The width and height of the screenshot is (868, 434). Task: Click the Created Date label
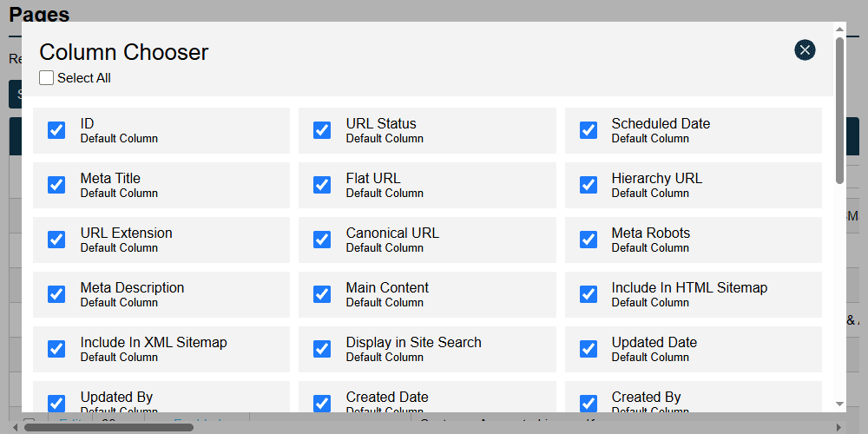click(x=387, y=398)
